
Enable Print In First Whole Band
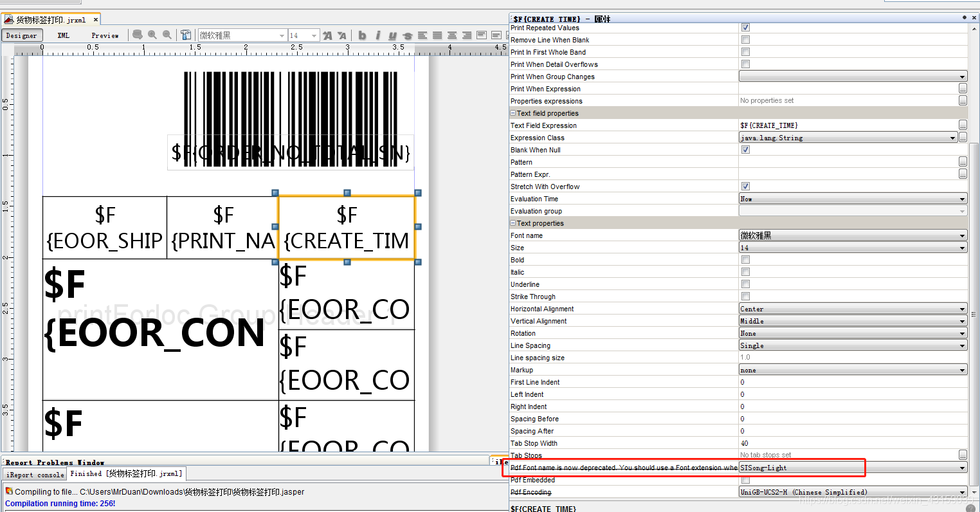[x=745, y=52]
